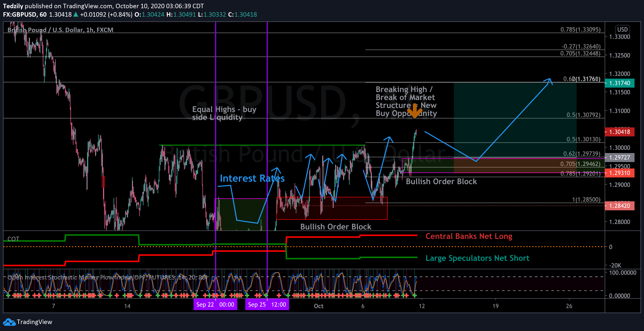Click the 0.705(1.29462) Fibonacci label
Image resolution: width=644 pixels, height=331 pixels.
580,164
